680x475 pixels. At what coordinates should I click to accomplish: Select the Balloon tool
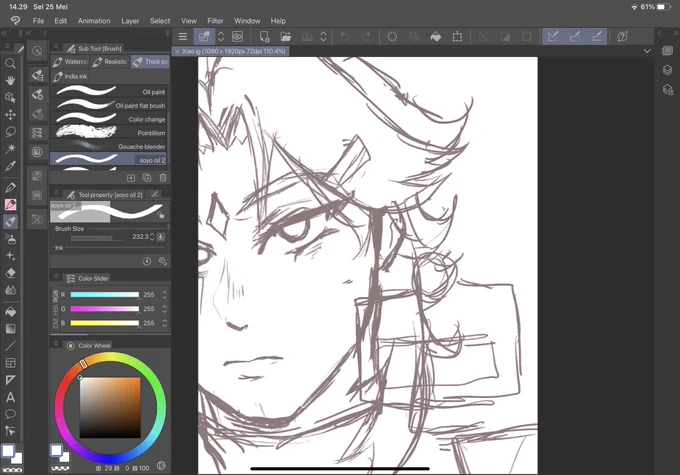10,414
